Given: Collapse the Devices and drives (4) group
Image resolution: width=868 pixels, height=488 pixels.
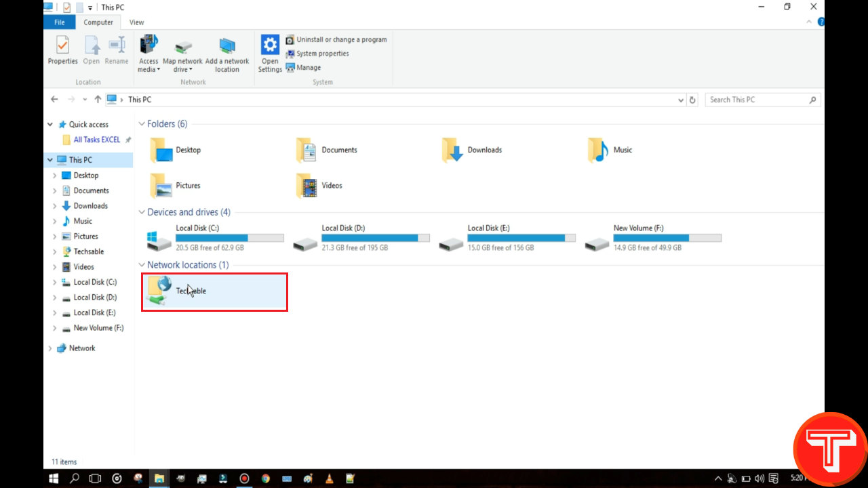Looking at the screenshot, I should (x=142, y=212).
